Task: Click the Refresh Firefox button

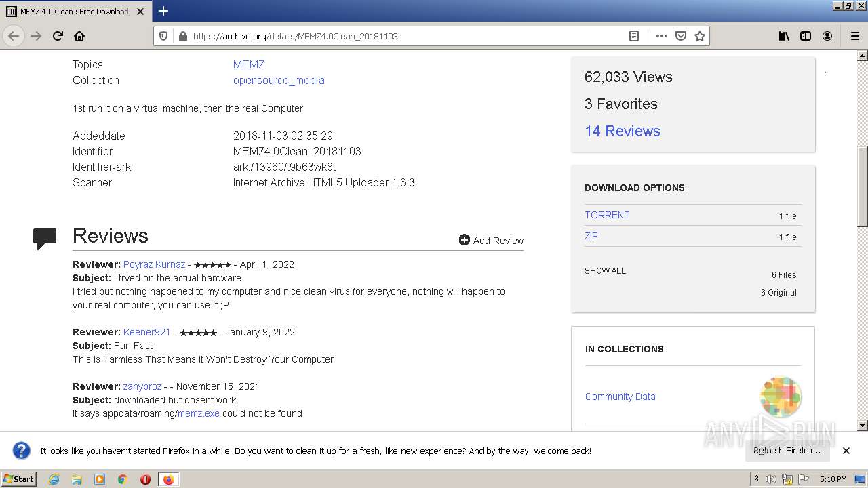Action: 787,450
